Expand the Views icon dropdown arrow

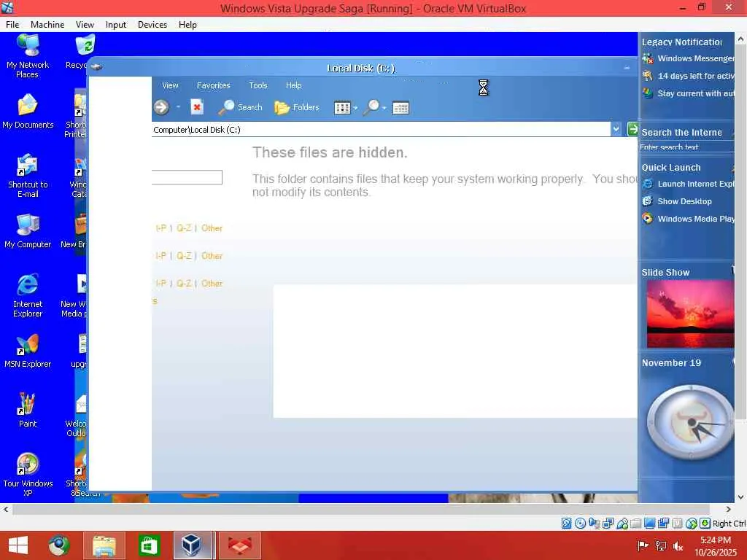point(355,108)
